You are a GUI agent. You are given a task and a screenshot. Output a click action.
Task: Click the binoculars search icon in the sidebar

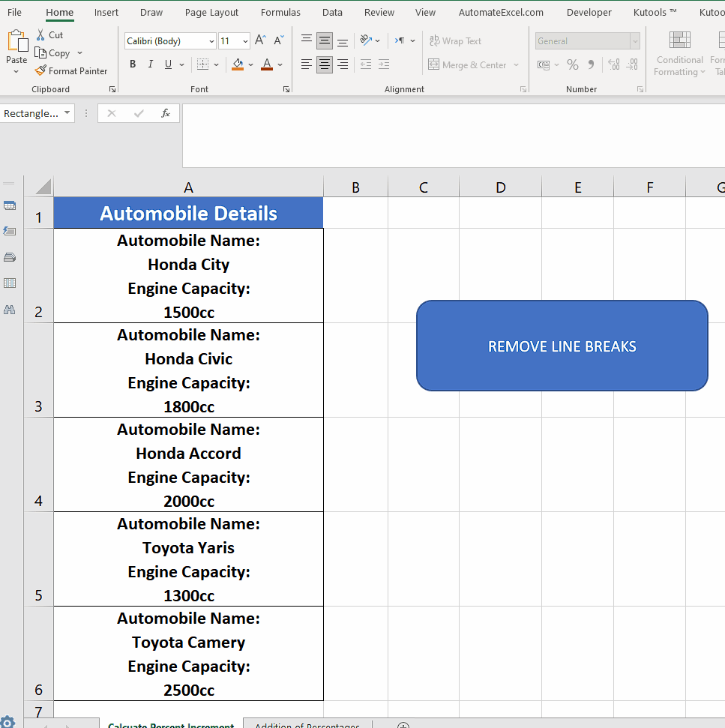pos(10,309)
